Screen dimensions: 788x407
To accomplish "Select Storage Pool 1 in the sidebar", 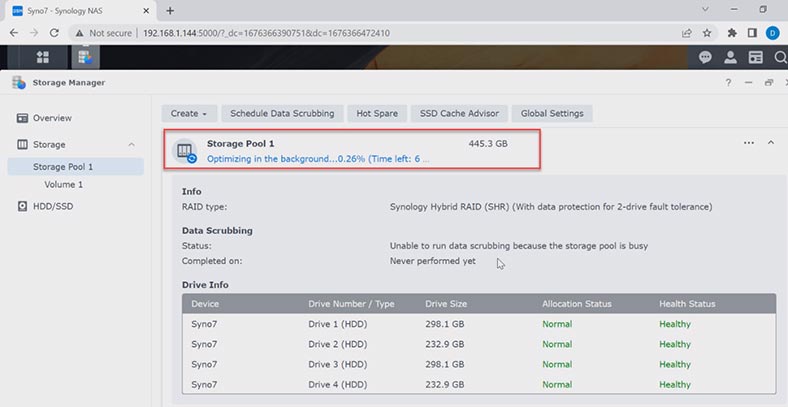I will [x=75, y=167].
